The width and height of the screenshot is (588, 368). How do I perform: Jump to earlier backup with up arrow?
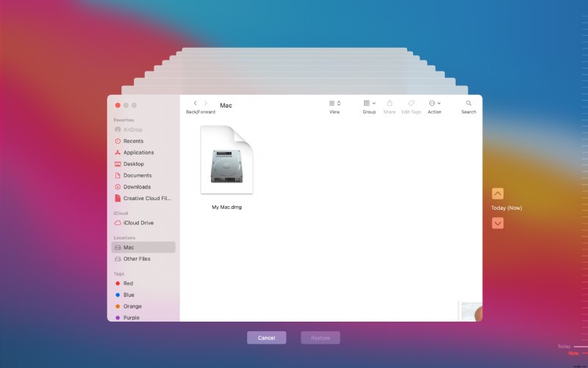pos(498,194)
